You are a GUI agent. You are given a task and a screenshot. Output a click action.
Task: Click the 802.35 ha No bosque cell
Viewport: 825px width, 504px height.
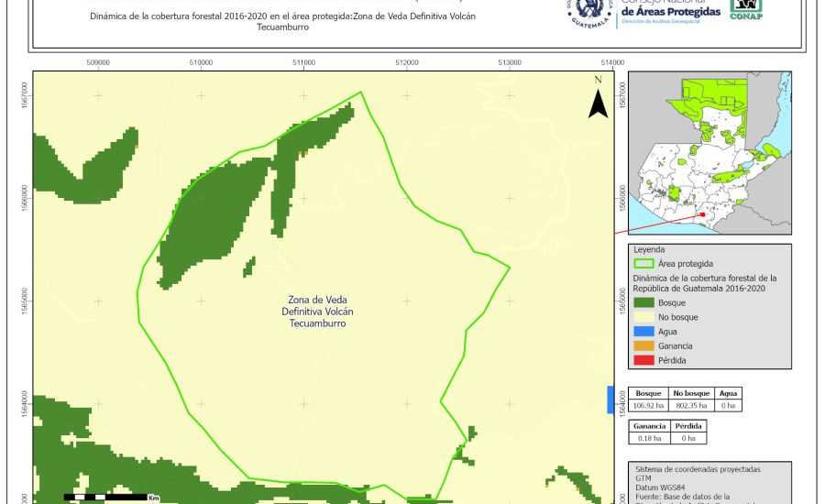(x=692, y=404)
